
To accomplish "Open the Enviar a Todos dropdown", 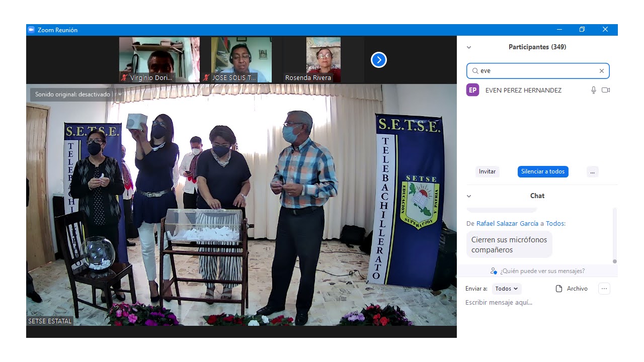I will tap(506, 289).
